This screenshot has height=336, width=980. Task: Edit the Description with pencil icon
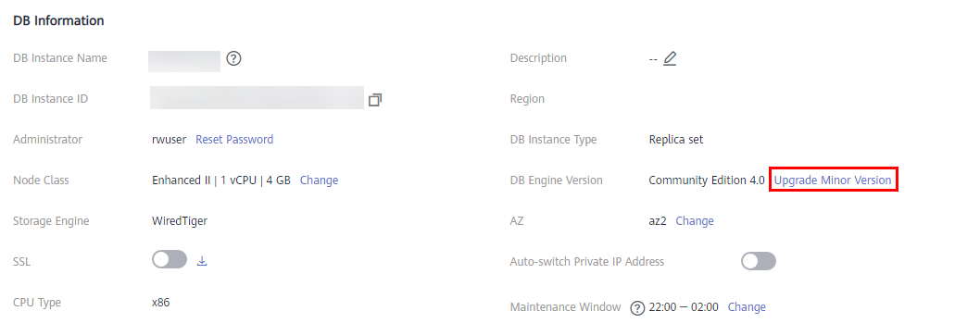(x=670, y=58)
